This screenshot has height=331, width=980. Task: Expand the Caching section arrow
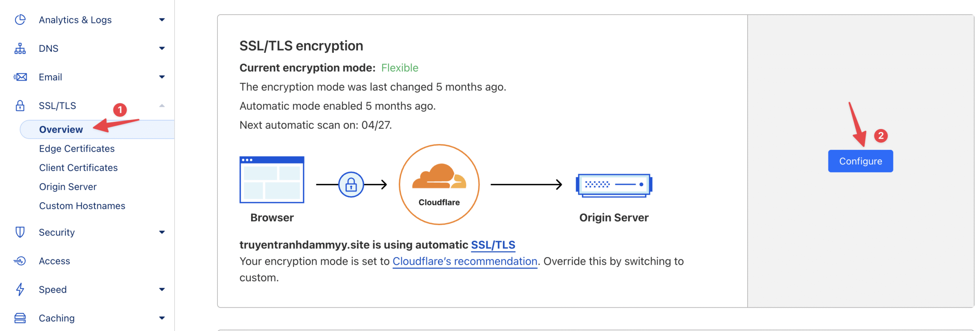(162, 318)
